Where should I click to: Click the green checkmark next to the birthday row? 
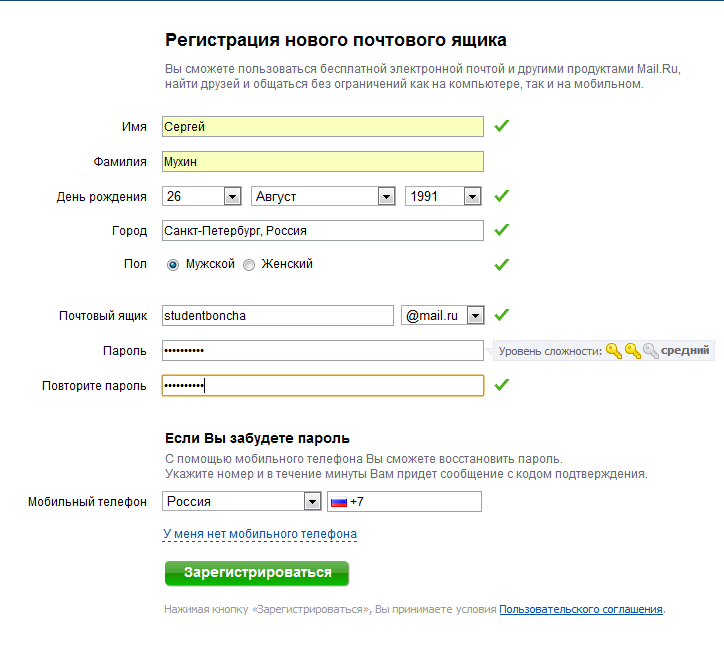point(502,196)
